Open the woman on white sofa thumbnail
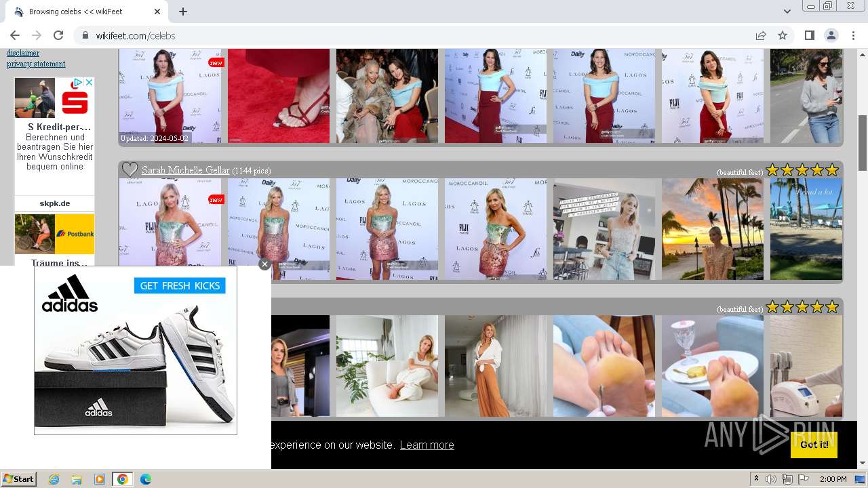Viewport: 868px width, 488px height. pyautogui.click(x=387, y=366)
